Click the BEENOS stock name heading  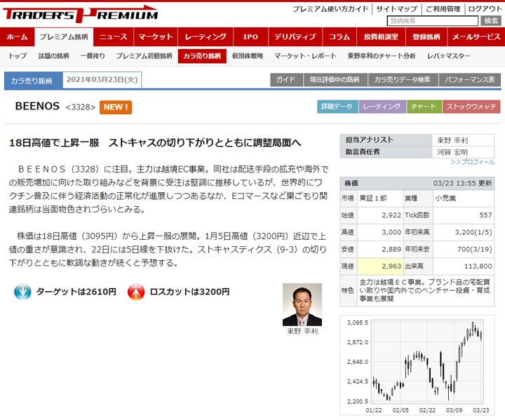pyautogui.click(x=37, y=107)
